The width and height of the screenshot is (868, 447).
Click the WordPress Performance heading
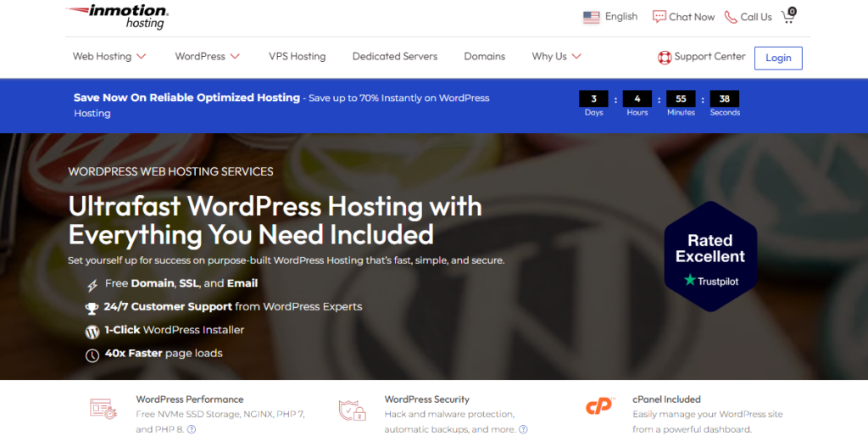190,400
